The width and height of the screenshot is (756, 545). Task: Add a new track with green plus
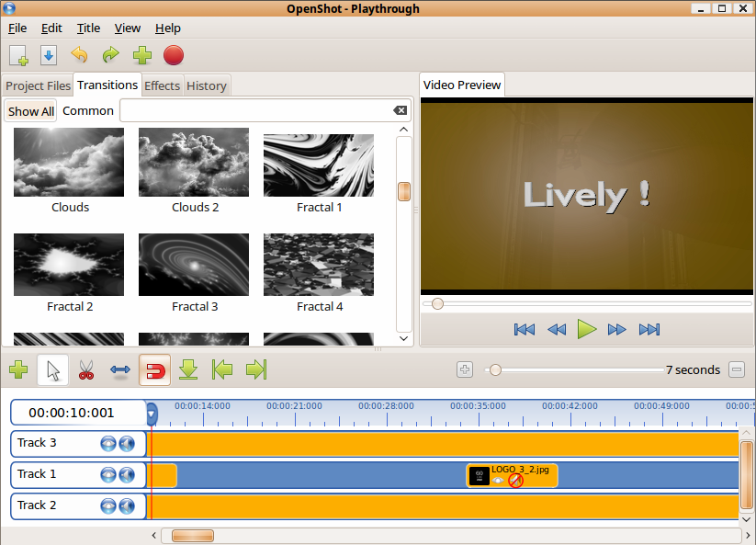pyautogui.click(x=18, y=370)
